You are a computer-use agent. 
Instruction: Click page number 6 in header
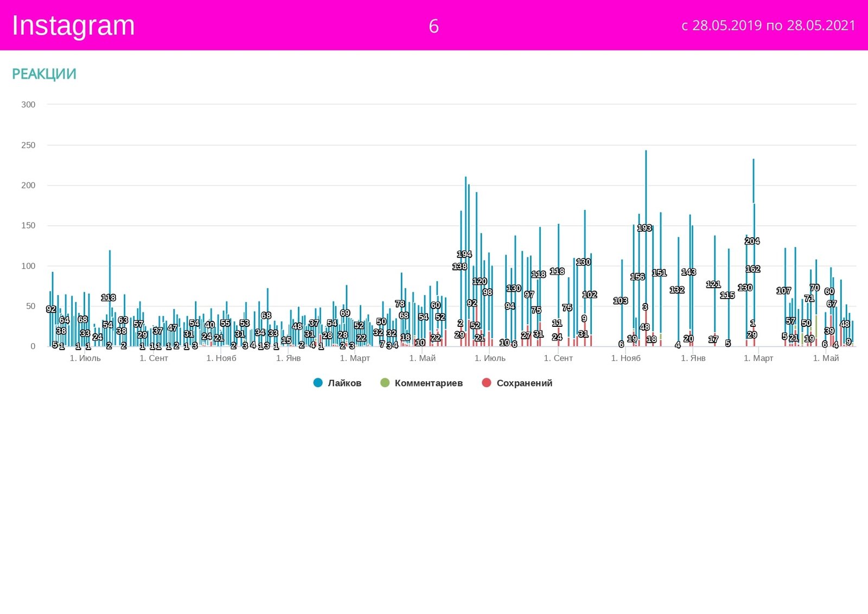point(433,26)
